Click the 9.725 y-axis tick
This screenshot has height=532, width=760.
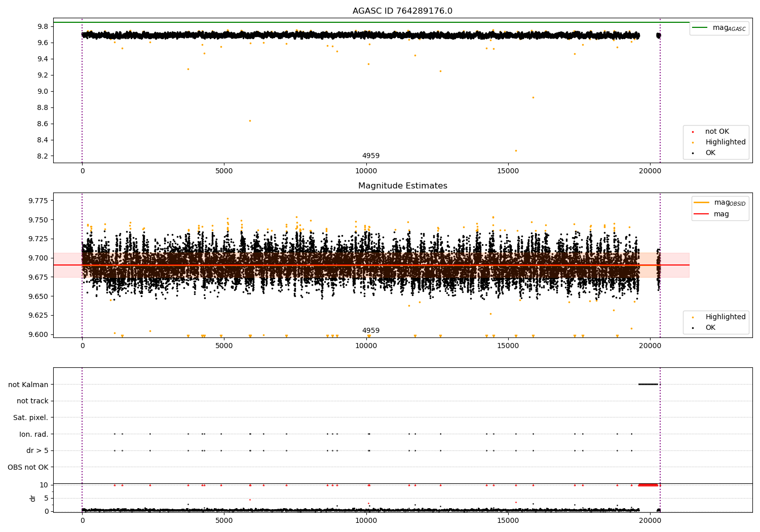pyautogui.click(x=39, y=239)
